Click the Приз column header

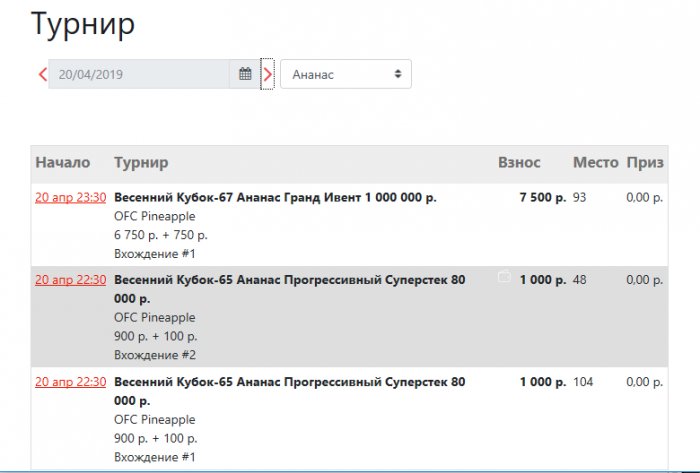(x=645, y=162)
